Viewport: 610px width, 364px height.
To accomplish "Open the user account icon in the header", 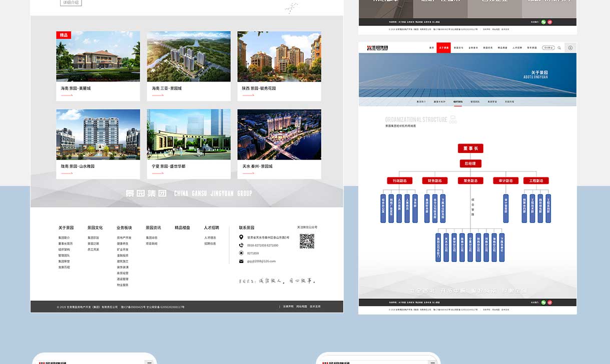I will [570, 48].
